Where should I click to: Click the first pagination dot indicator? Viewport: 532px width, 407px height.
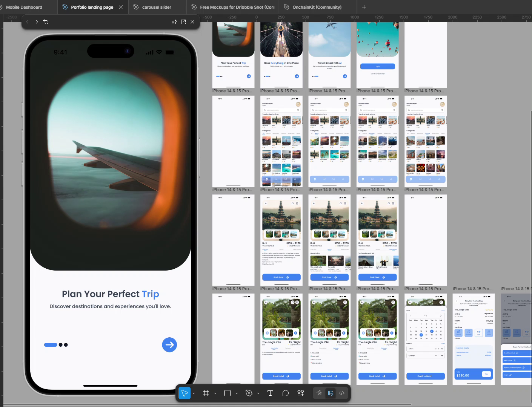pyautogui.click(x=51, y=345)
